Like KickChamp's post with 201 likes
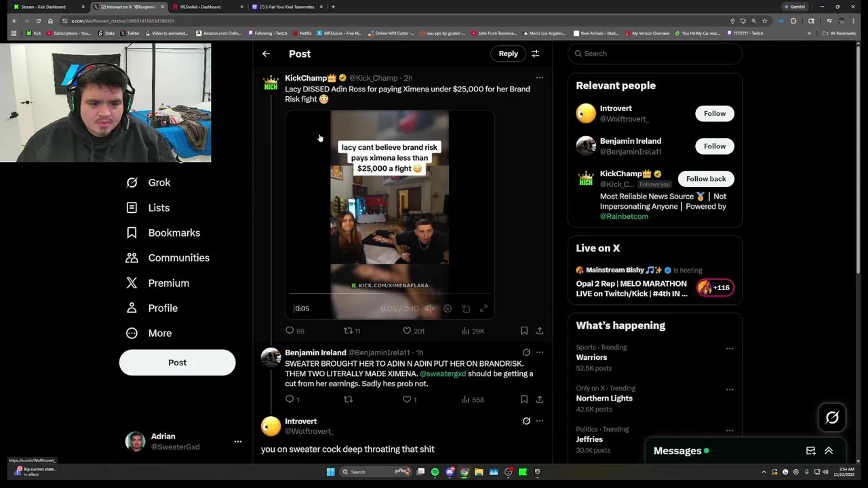The height and width of the screenshot is (488, 868). tap(413, 331)
